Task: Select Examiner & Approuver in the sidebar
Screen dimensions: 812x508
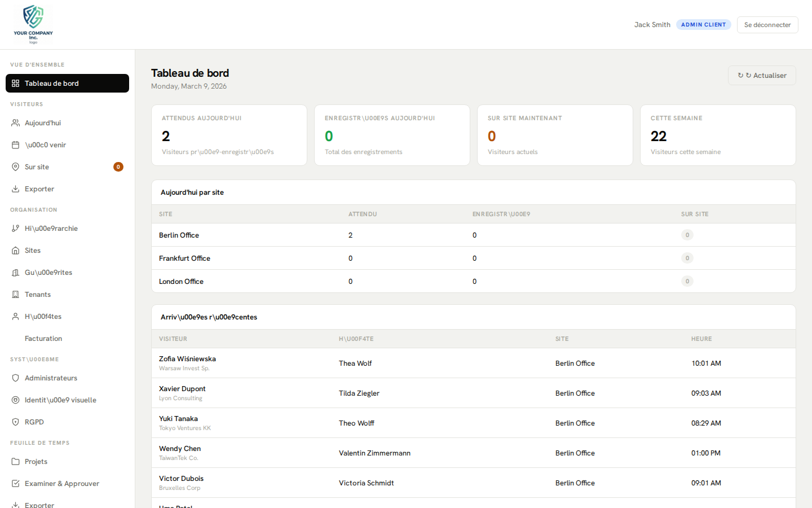Action: click(x=61, y=484)
